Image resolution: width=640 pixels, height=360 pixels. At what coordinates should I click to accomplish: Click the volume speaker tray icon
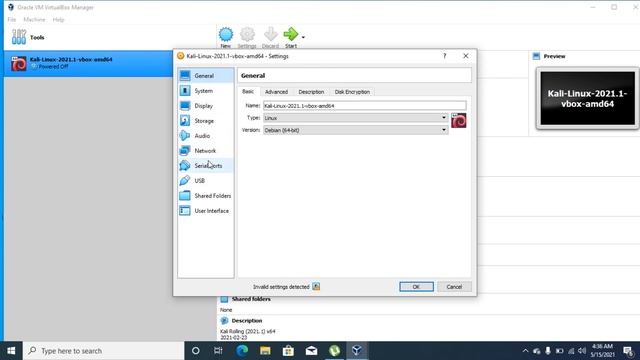point(582,351)
